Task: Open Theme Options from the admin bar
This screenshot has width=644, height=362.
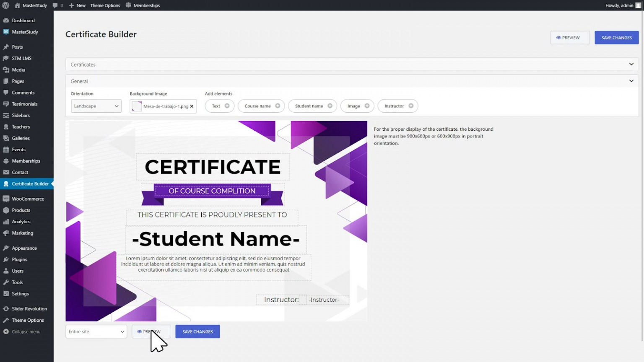Action: pyautogui.click(x=105, y=5)
